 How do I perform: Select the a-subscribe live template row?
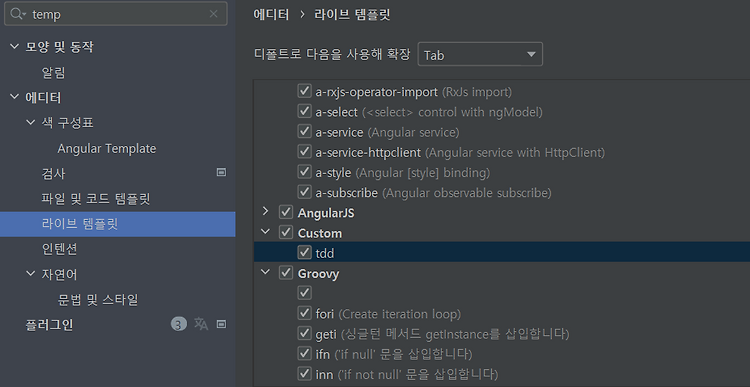[x=502, y=193]
